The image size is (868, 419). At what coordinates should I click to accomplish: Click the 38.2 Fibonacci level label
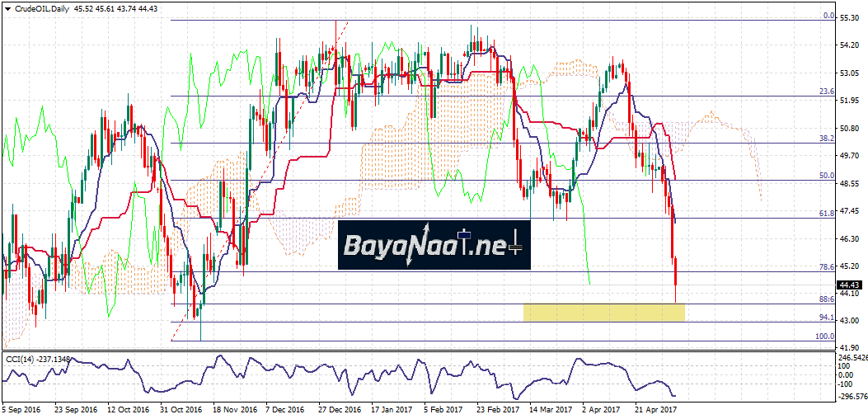click(828, 139)
